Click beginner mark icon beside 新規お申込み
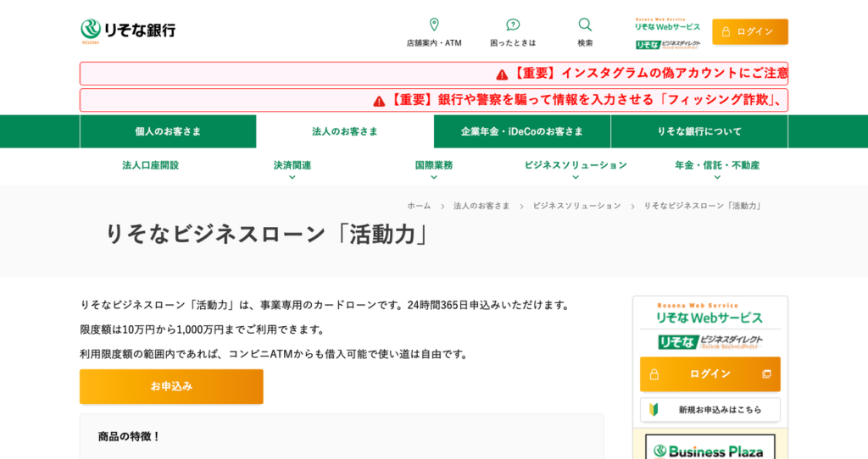This screenshot has height=459, width=868. click(654, 410)
